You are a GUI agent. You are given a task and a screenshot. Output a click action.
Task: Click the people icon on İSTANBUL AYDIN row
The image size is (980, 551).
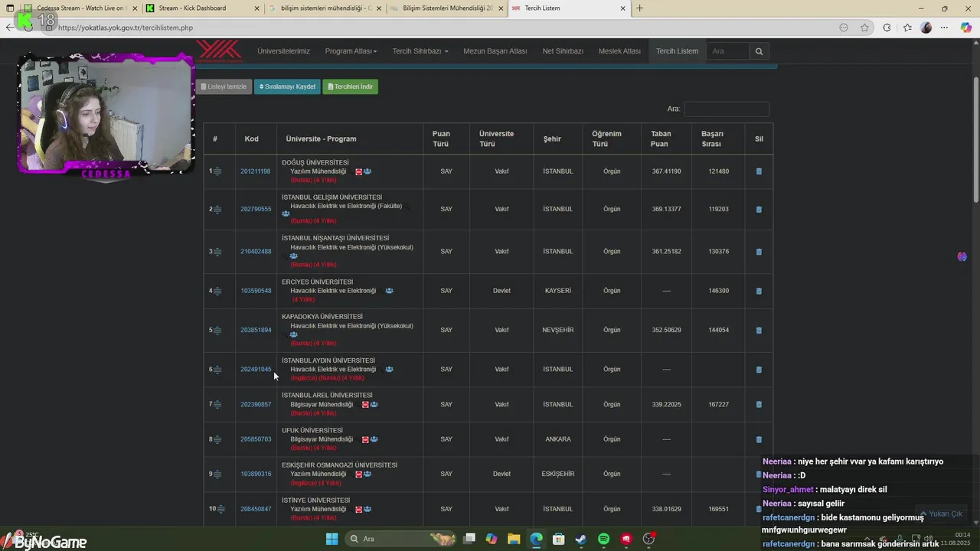tap(389, 369)
